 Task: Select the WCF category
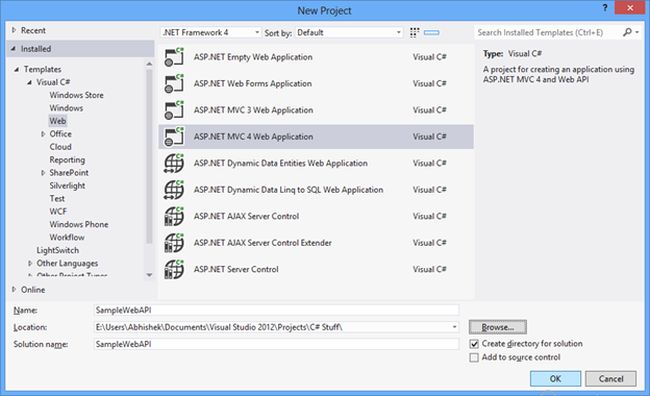click(58, 211)
